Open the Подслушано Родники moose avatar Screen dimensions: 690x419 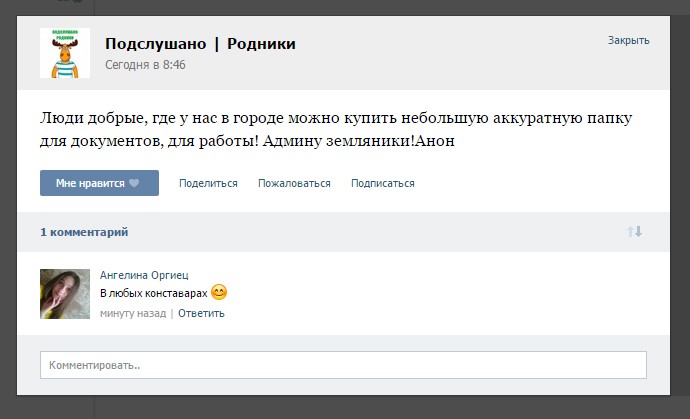click(65, 53)
